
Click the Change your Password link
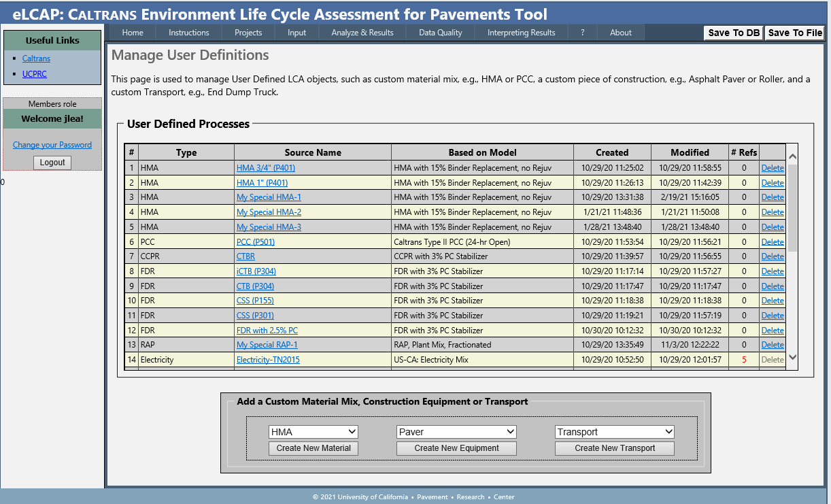[x=52, y=145]
